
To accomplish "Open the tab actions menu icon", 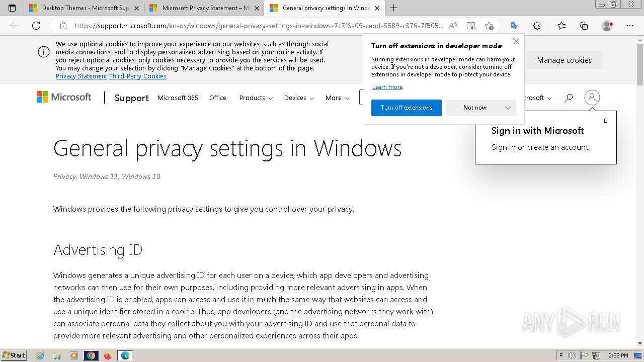I will tap(12, 8).
